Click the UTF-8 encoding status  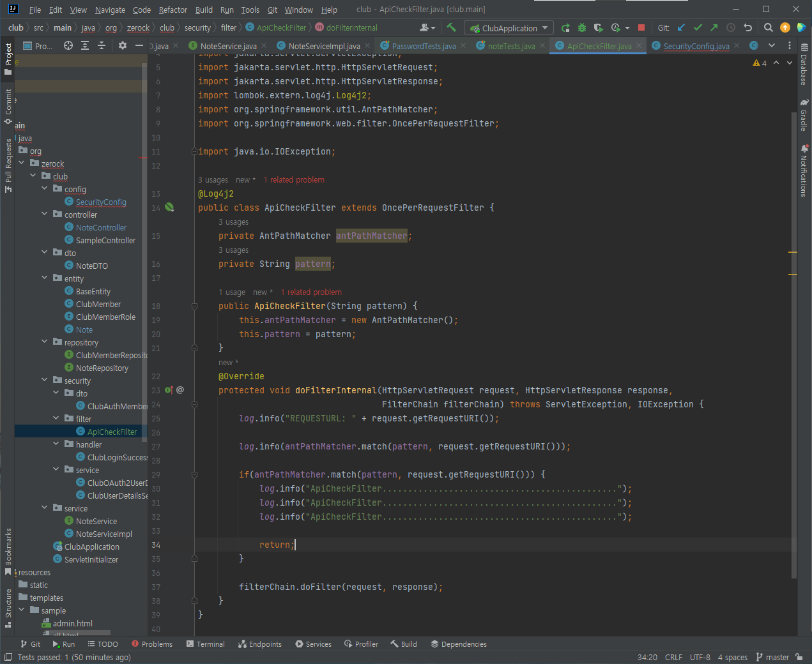pos(700,657)
